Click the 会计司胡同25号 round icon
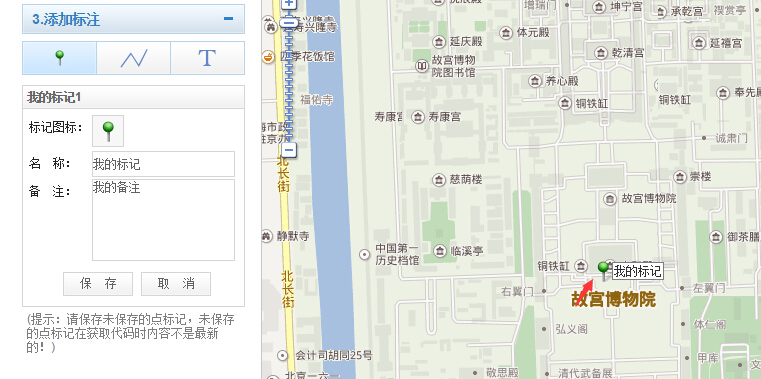The width and height of the screenshot is (761, 379). tap(283, 356)
